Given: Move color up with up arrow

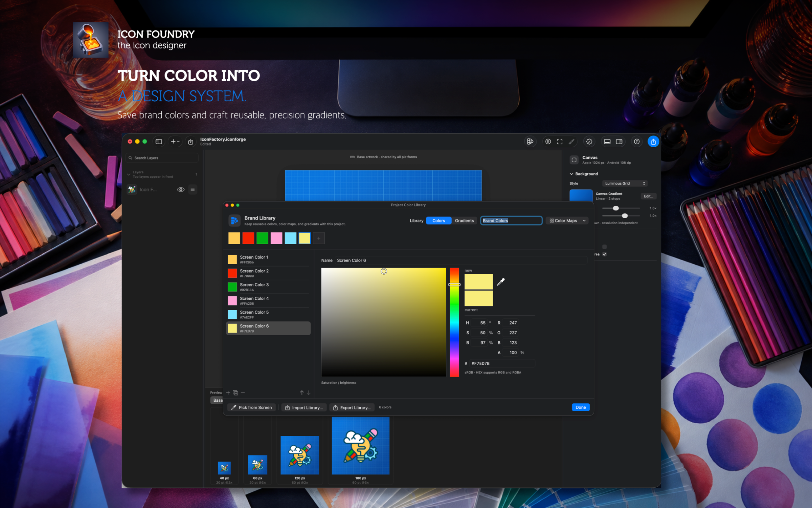Looking at the screenshot, I should (302, 393).
